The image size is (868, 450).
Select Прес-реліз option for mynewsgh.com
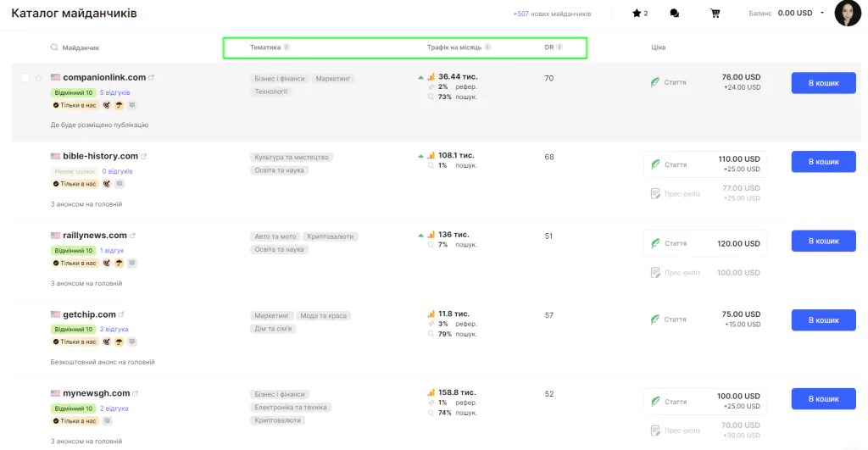[705, 430]
